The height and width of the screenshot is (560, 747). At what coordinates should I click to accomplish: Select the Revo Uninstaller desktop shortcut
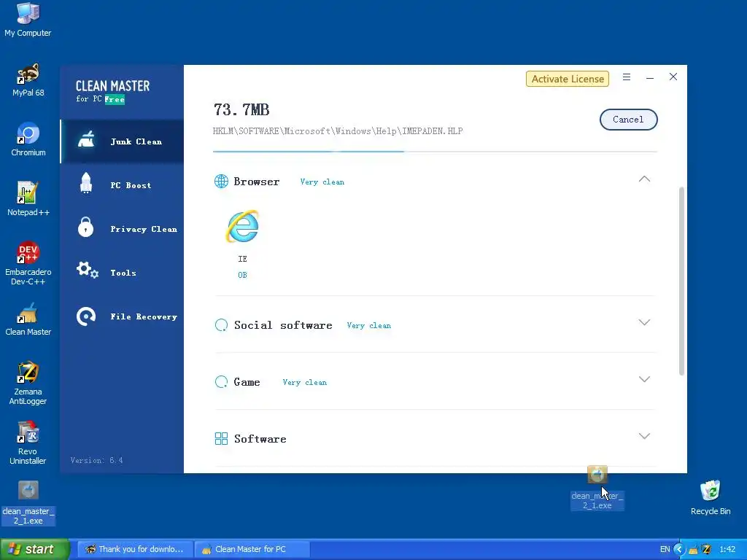(x=28, y=443)
